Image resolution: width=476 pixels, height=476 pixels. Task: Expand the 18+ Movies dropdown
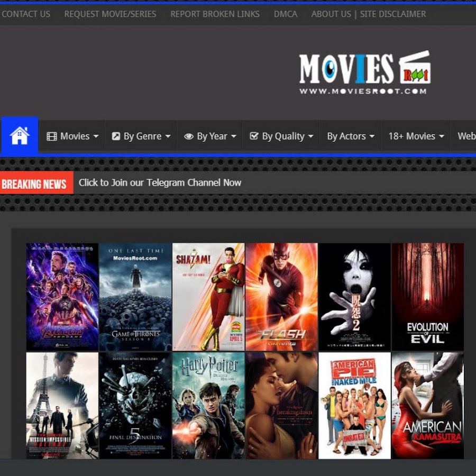point(416,136)
